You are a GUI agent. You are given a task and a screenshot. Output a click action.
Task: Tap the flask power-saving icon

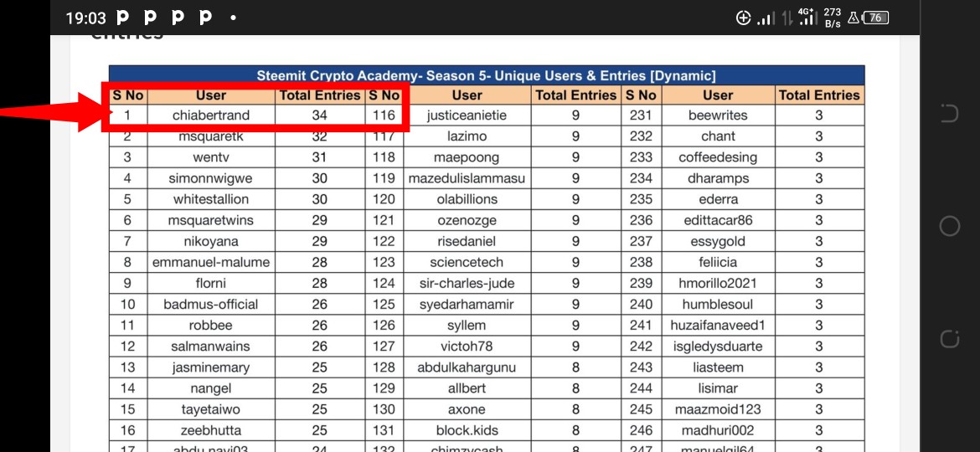(x=853, y=18)
